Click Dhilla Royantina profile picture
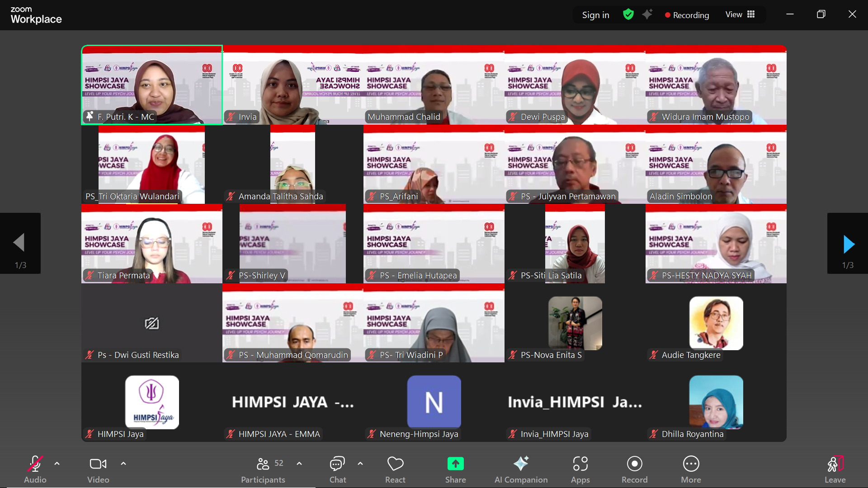This screenshot has height=488, width=868. click(716, 402)
